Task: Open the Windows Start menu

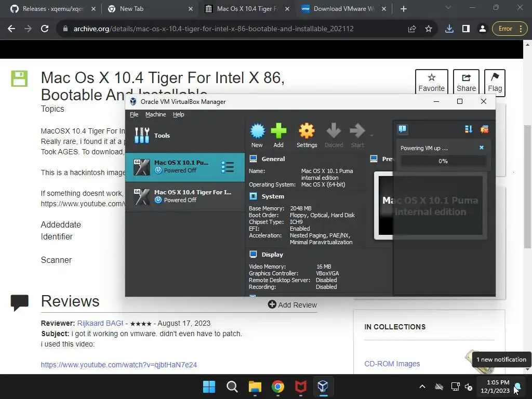Action: click(209, 387)
